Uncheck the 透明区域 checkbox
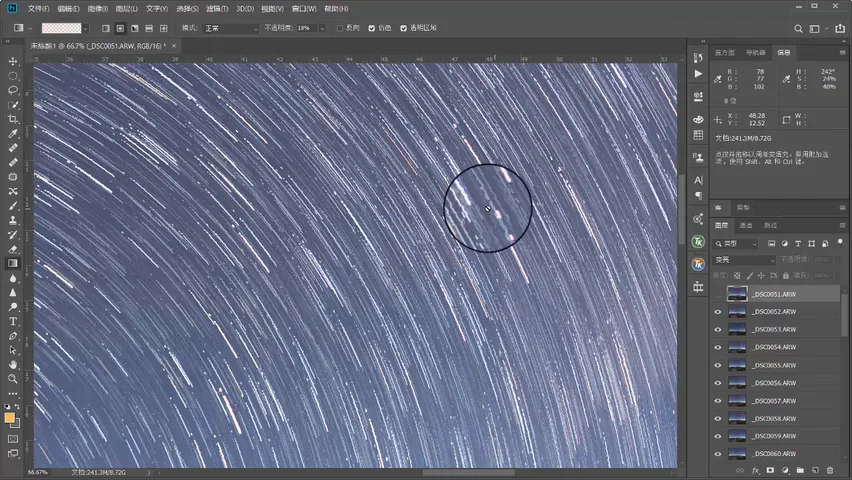Screen dimensions: 852x480 click(404, 28)
